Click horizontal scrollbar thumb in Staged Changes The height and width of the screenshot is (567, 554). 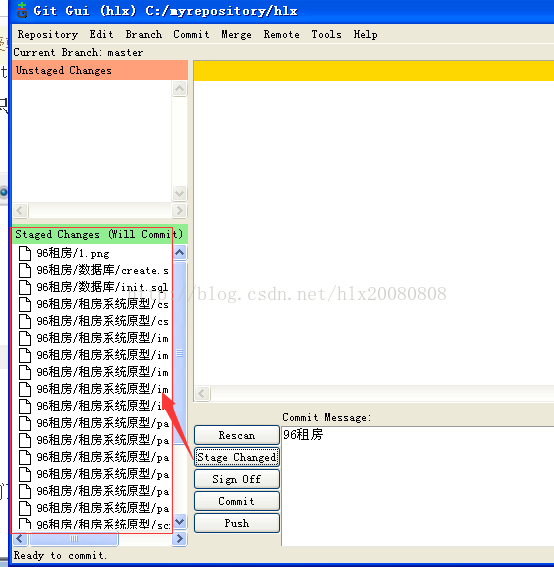pos(74,539)
